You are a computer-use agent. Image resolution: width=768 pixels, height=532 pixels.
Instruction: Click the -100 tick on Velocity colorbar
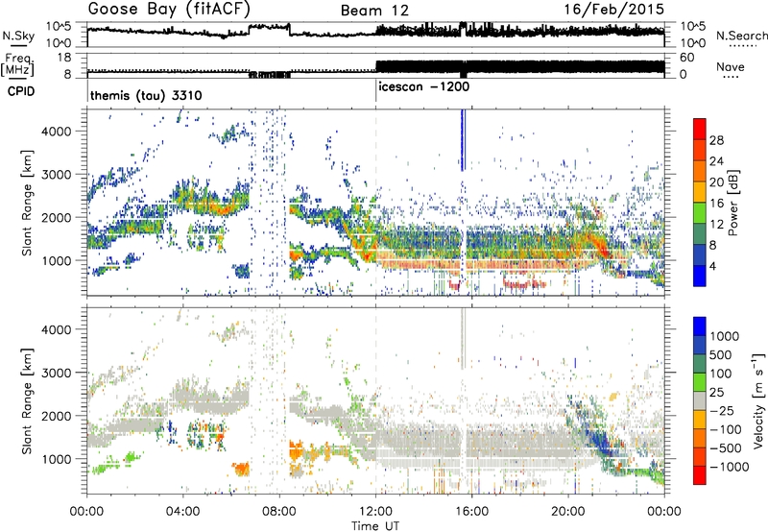click(x=726, y=429)
